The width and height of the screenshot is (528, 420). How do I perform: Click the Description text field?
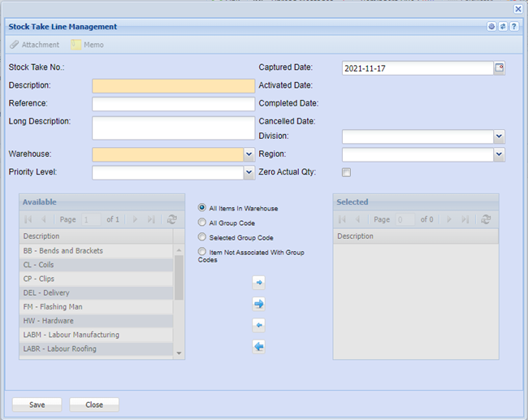pyautogui.click(x=173, y=86)
